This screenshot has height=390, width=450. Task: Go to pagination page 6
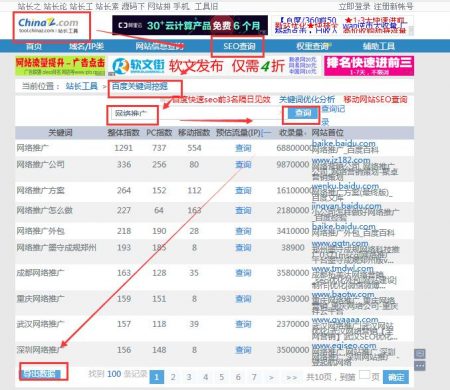(x=238, y=377)
